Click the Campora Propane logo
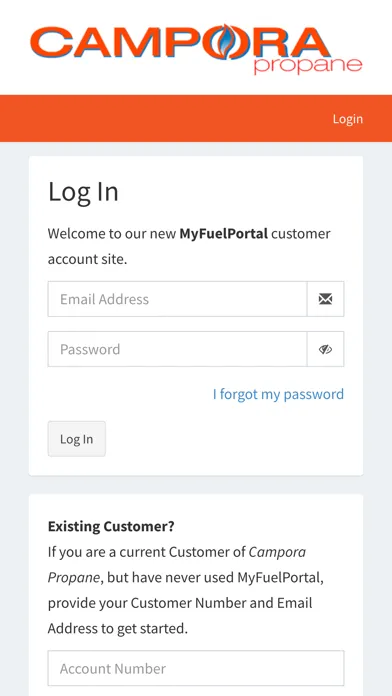392x696 pixels. tap(196, 48)
